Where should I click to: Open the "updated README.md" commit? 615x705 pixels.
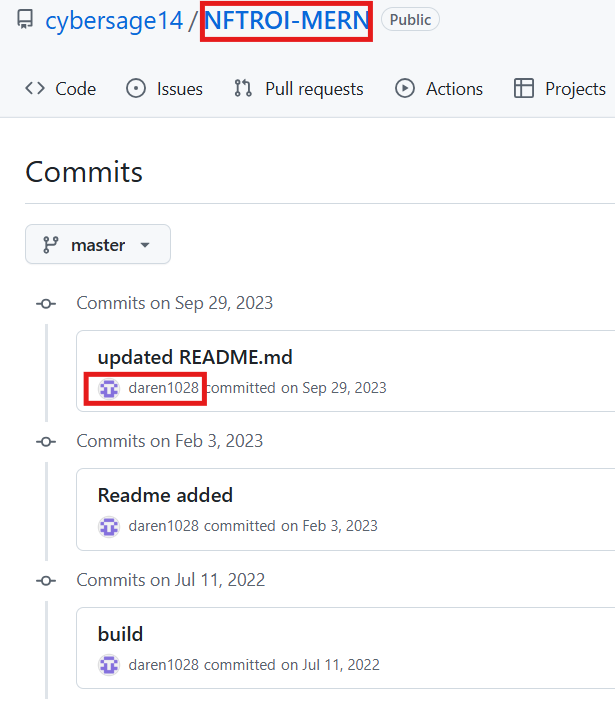coord(195,358)
